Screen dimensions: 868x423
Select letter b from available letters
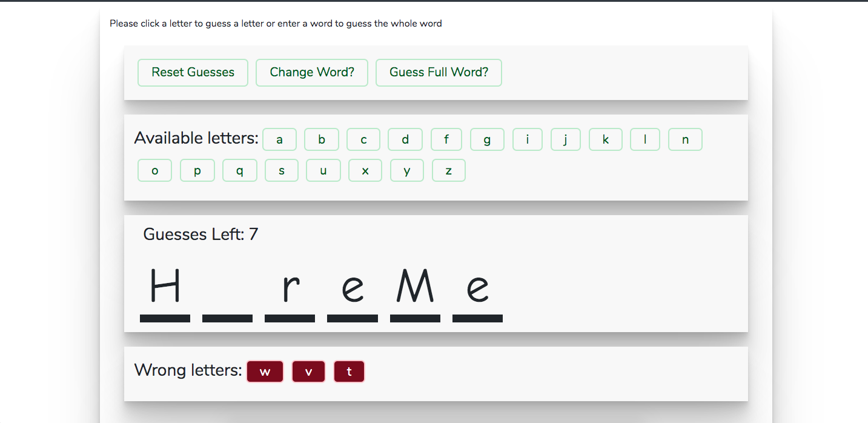click(x=321, y=139)
